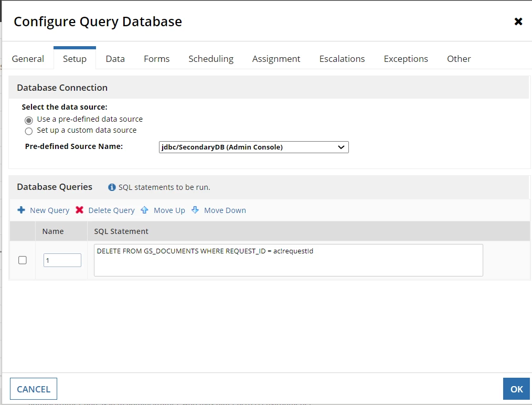Click the 'SQL statements to be run.' text
The height and width of the screenshot is (405, 532).
164,187
